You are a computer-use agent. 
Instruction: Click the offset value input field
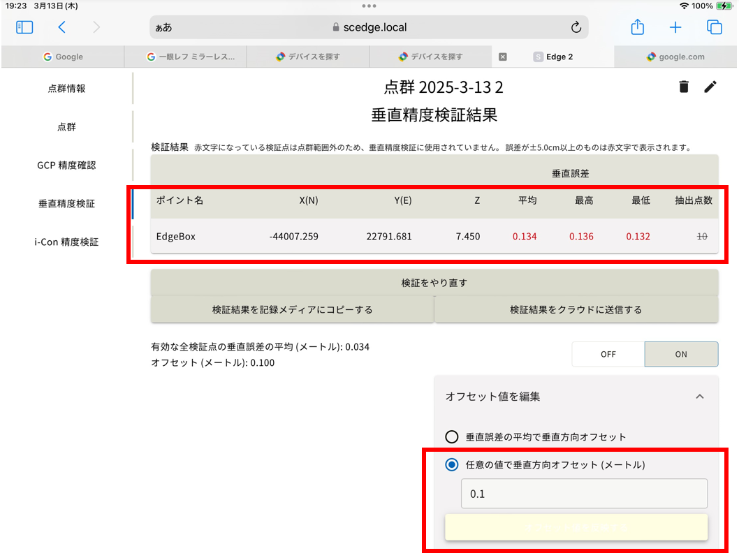[x=584, y=494]
